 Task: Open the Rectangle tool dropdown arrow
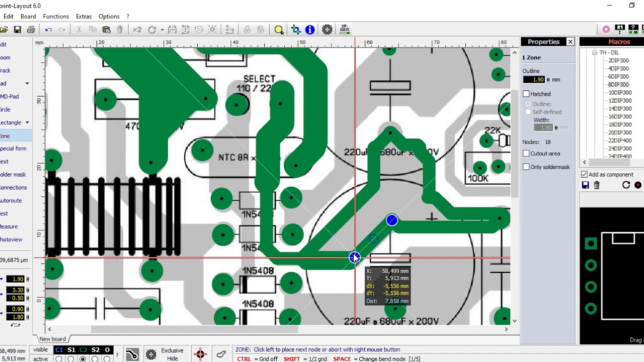coord(27,123)
